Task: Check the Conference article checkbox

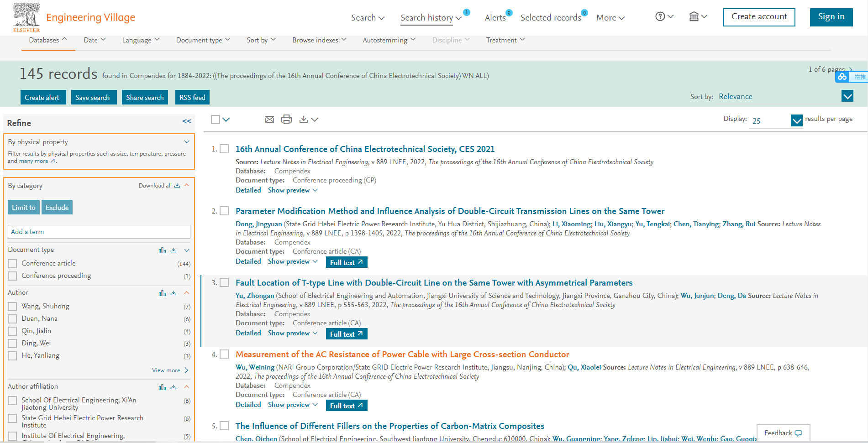Action: (x=13, y=264)
